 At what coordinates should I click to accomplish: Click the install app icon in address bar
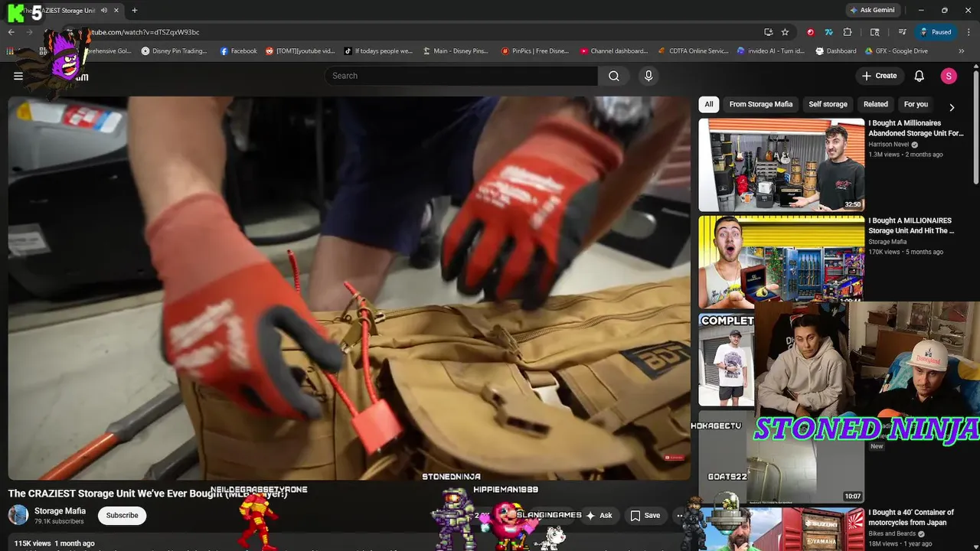[769, 32]
